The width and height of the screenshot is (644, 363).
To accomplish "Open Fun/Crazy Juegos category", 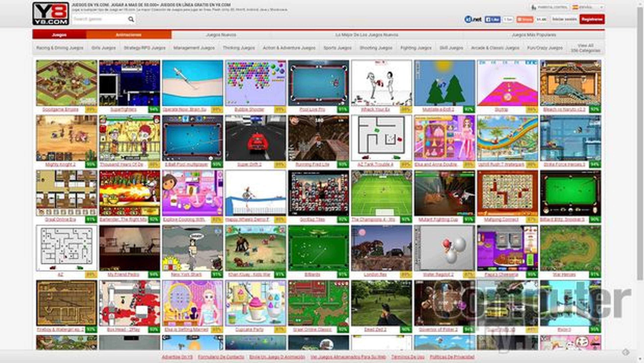I will point(545,48).
